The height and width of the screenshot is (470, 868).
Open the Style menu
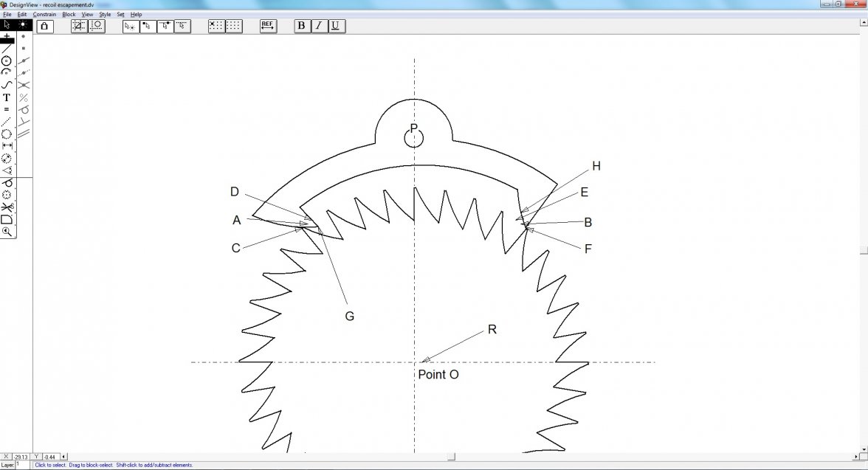point(105,14)
